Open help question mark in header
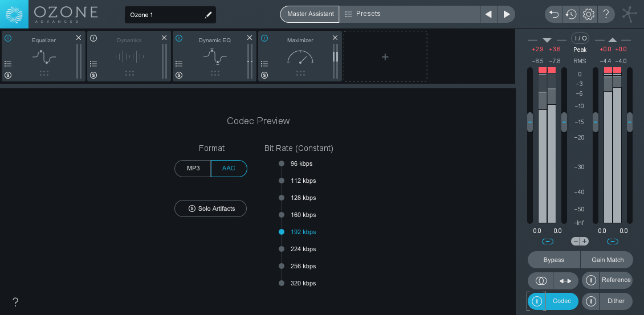Screen dimensions: 644x315 click(606, 14)
